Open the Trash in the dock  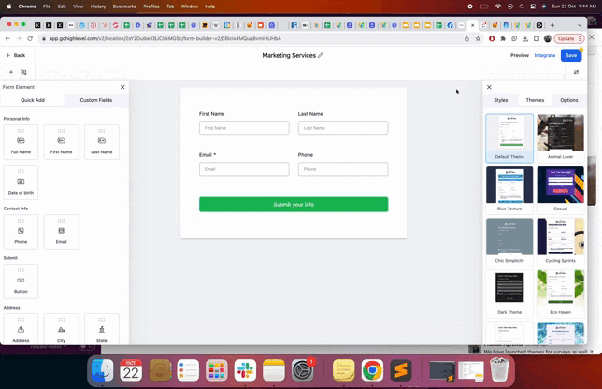point(500,370)
